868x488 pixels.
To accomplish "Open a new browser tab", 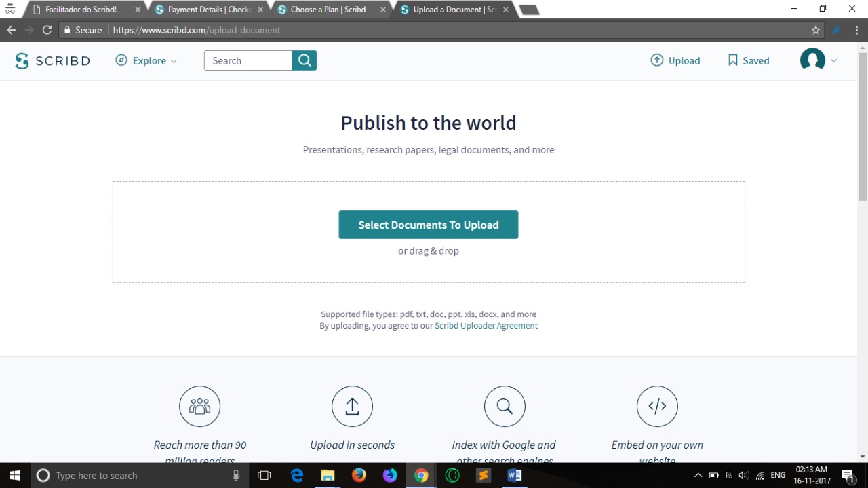I will click(529, 10).
